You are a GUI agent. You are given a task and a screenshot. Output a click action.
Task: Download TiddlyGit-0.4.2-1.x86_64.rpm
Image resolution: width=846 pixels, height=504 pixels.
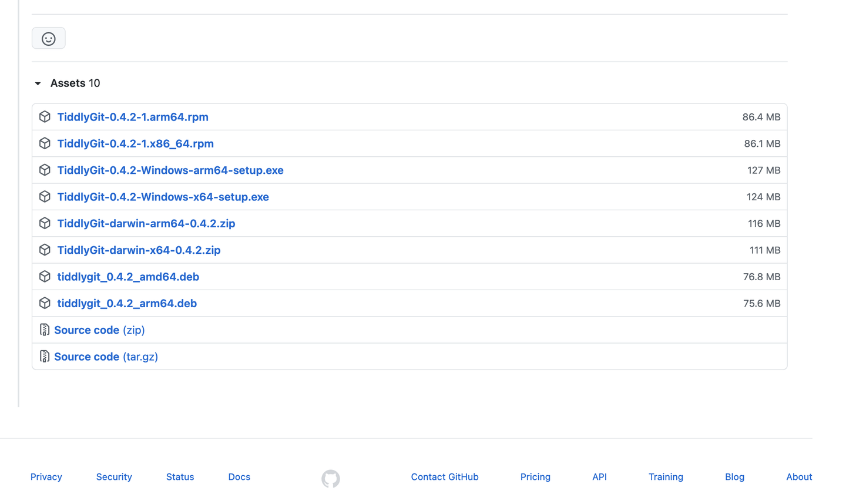(135, 143)
